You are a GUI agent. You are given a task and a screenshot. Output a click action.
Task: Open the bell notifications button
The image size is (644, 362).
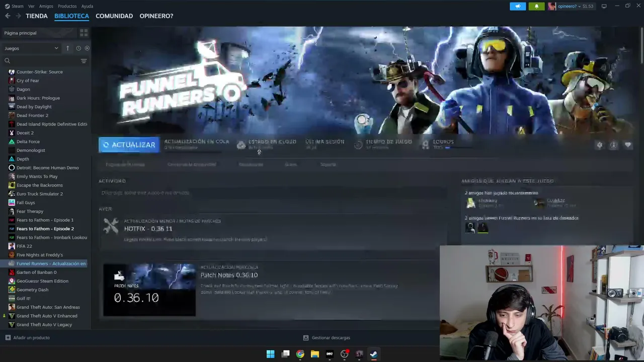[x=536, y=6]
